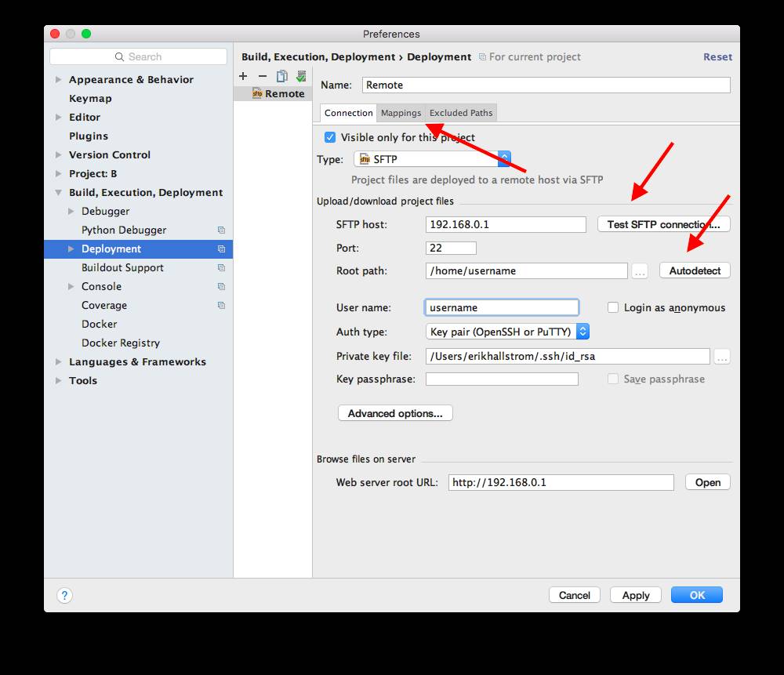
Task: Click the Reset link
Action: tap(717, 57)
